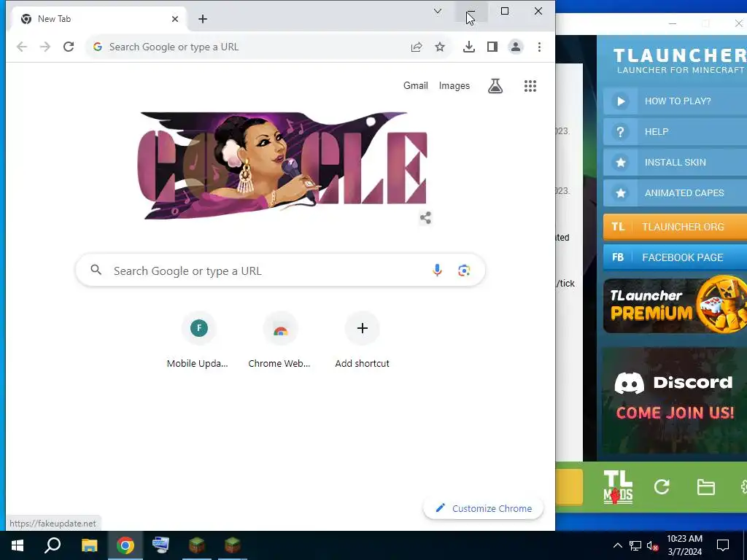Search by image with Google Lens
The image size is (747, 560).
[x=464, y=271]
